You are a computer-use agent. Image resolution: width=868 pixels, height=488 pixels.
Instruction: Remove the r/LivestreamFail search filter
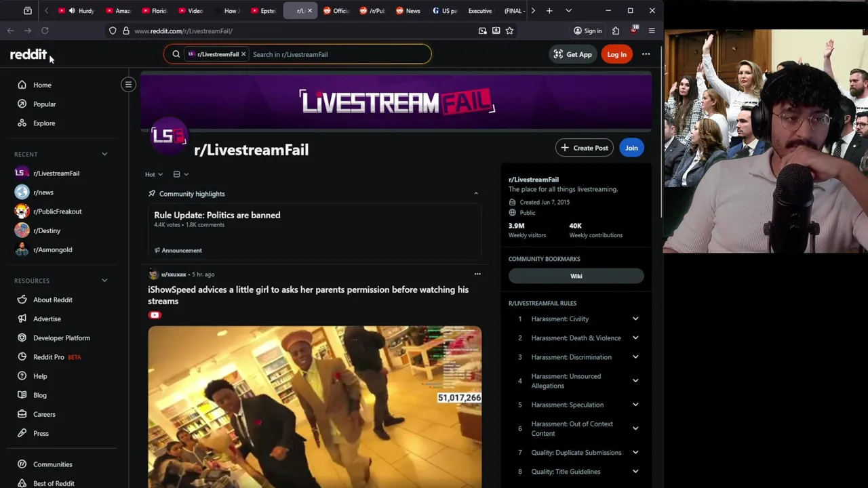click(243, 54)
